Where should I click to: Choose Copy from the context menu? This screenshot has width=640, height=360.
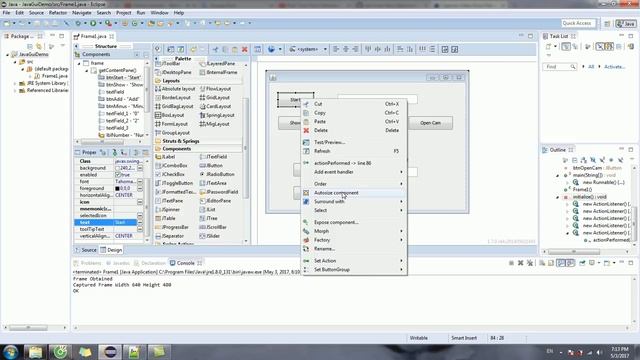pyautogui.click(x=354, y=113)
